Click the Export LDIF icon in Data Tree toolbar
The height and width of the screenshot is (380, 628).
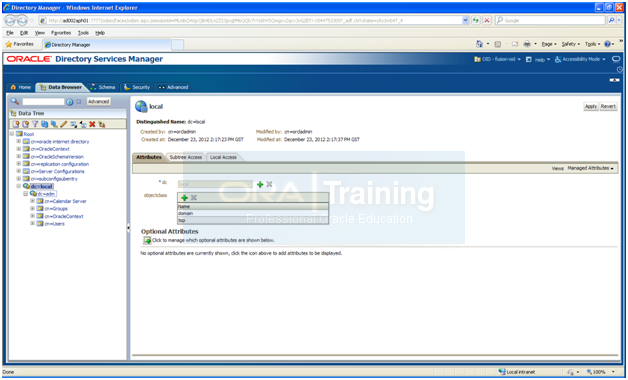73,124
